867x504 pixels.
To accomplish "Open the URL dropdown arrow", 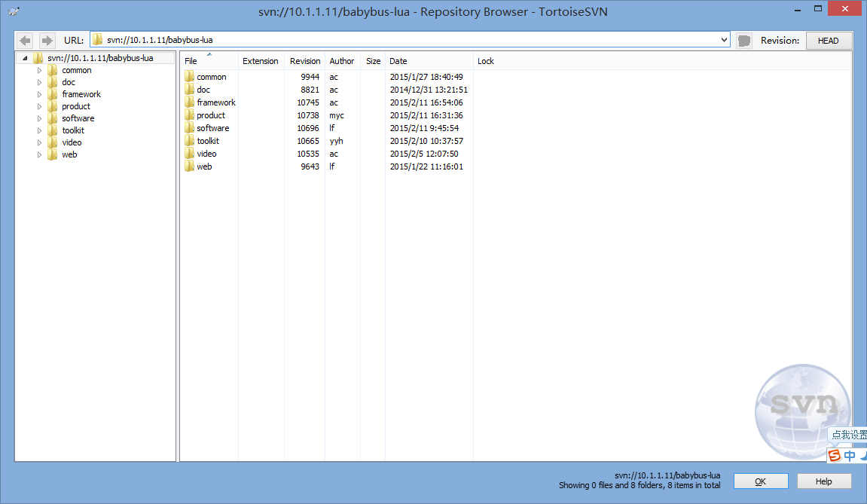I will [724, 40].
